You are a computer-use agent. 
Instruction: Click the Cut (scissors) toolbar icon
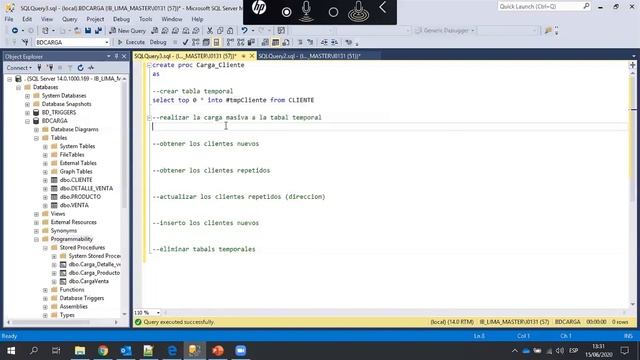click(210, 31)
